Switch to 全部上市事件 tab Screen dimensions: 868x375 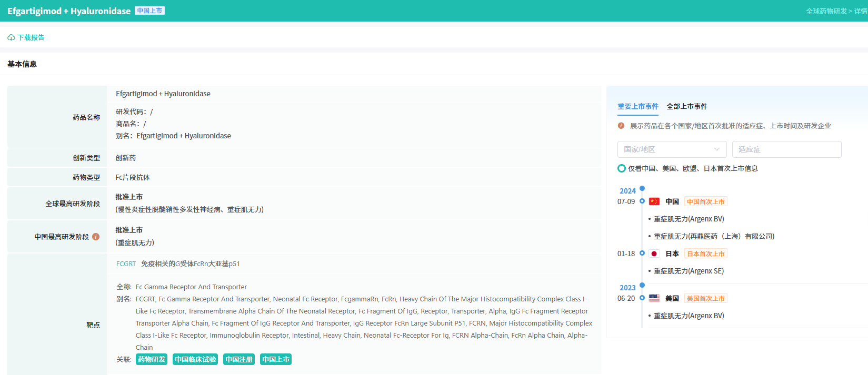(x=687, y=106)
